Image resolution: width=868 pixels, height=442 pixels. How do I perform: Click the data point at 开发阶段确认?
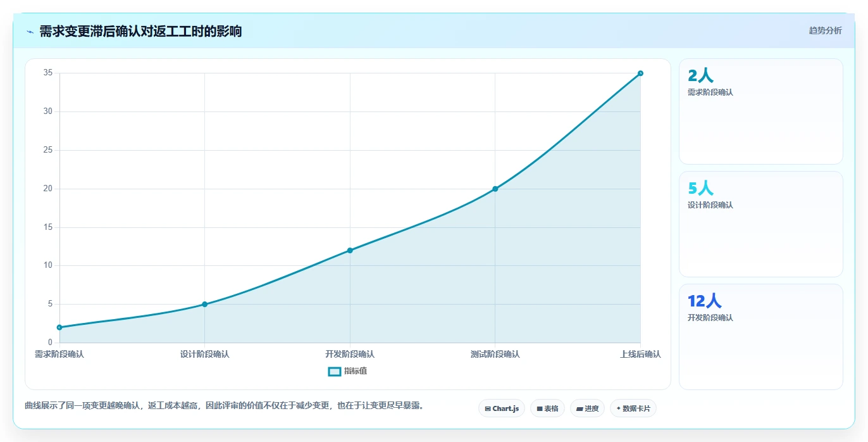point(350,250)
